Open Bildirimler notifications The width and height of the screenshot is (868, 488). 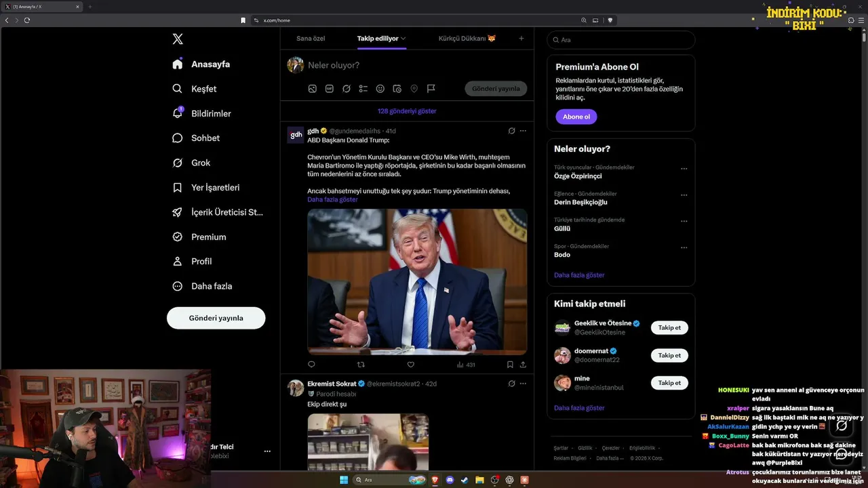pos(202,114)
